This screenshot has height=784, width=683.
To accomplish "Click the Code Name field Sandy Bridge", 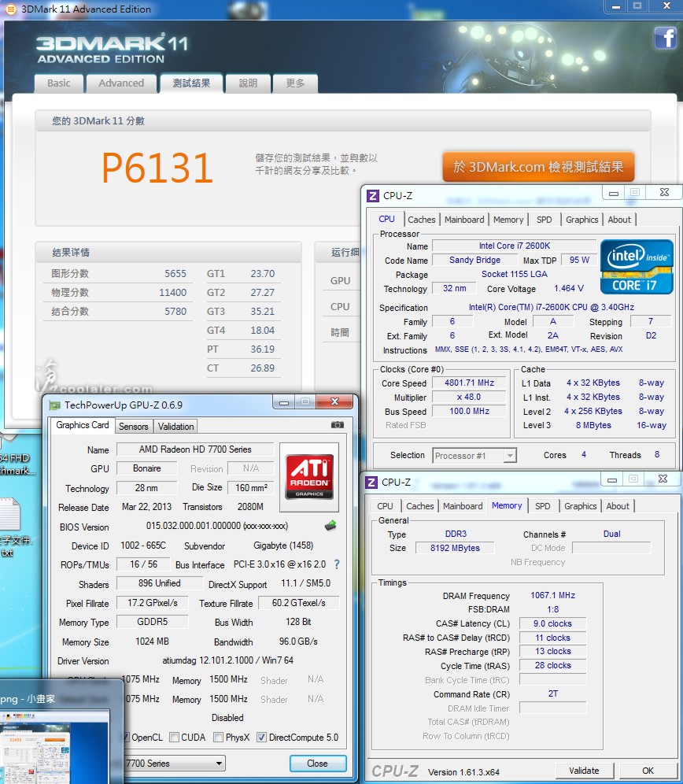I will click(x=474, y=260).
